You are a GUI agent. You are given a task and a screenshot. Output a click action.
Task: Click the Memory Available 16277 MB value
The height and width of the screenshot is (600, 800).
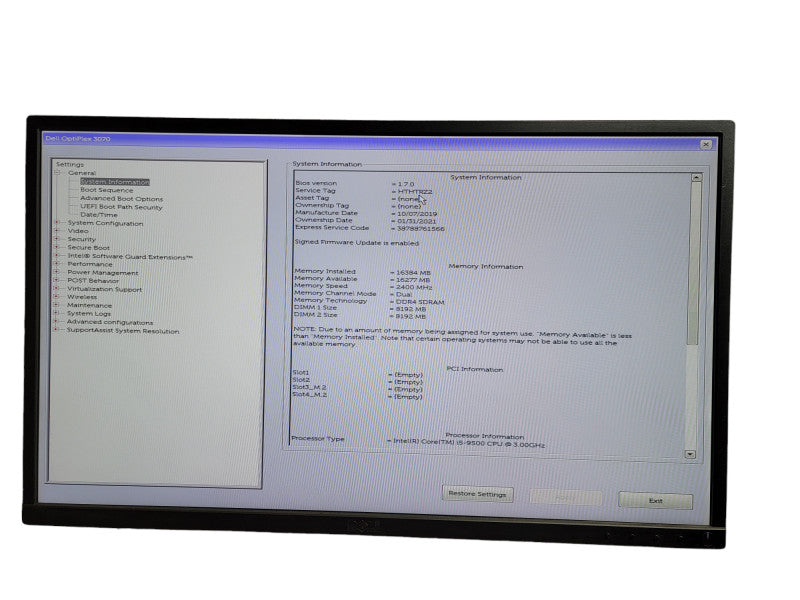pos(413,280)
